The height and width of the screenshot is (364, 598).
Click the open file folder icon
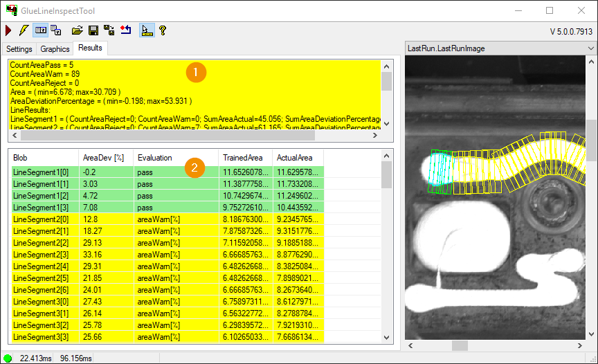point(78,30)
